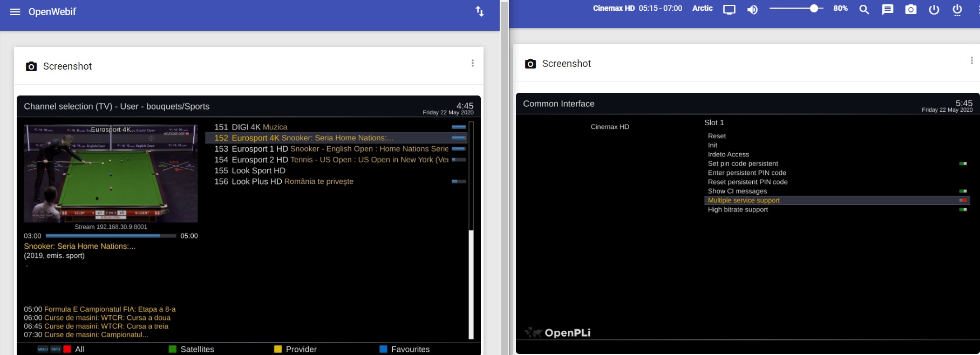Select Init in Common Interface menu

837,145
